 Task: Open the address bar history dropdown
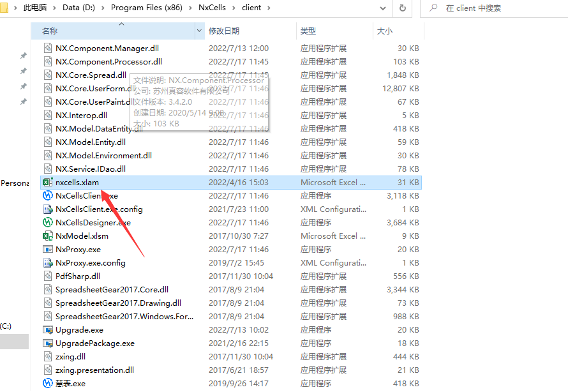tap(384, 8)
